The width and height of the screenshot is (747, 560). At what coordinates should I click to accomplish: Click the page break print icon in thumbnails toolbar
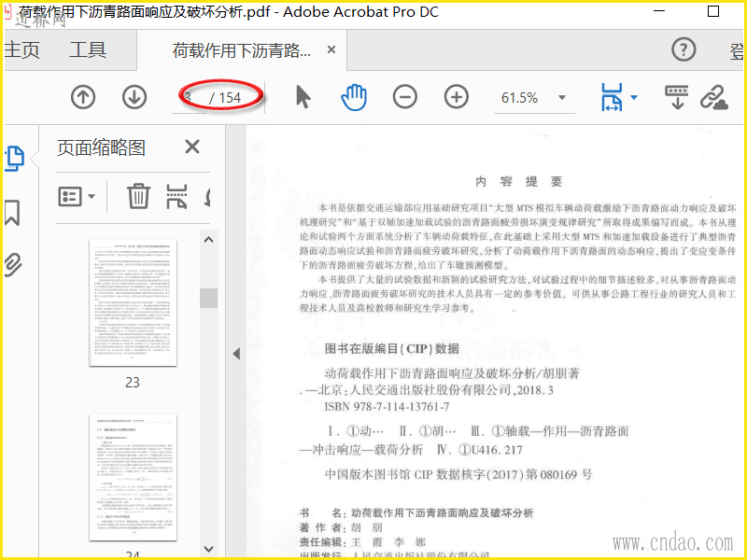pyautogui.click(x=176, y=196)
